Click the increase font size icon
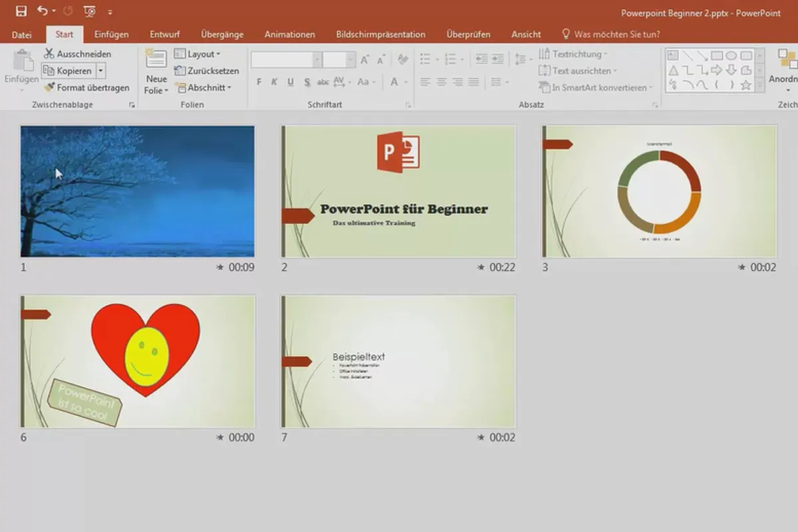The width and height of the screenshot is (798, 532). point(364,60)
